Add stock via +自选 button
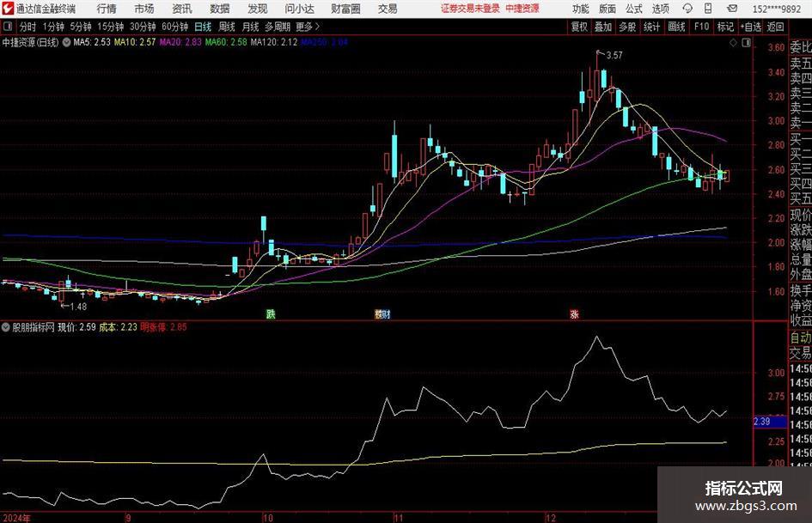The width and height of the screenshot is (812, 523). point(750,27)
